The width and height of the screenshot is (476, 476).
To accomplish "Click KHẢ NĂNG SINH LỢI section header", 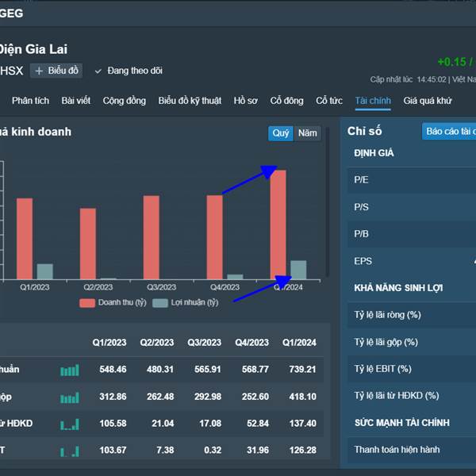I will [x=398, y=288].
